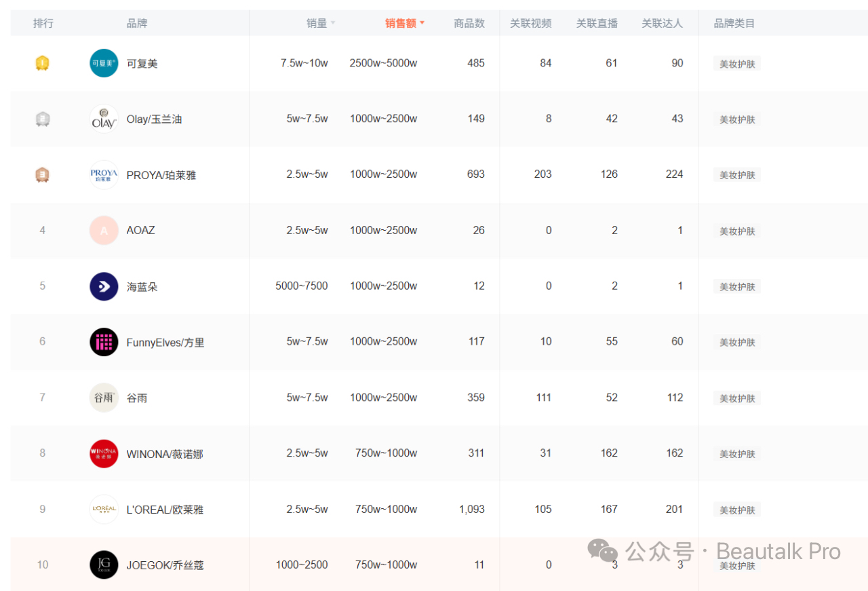
Task: Click 美妆护肤 tag in FunnyElves row
Action: pos(737,343)
